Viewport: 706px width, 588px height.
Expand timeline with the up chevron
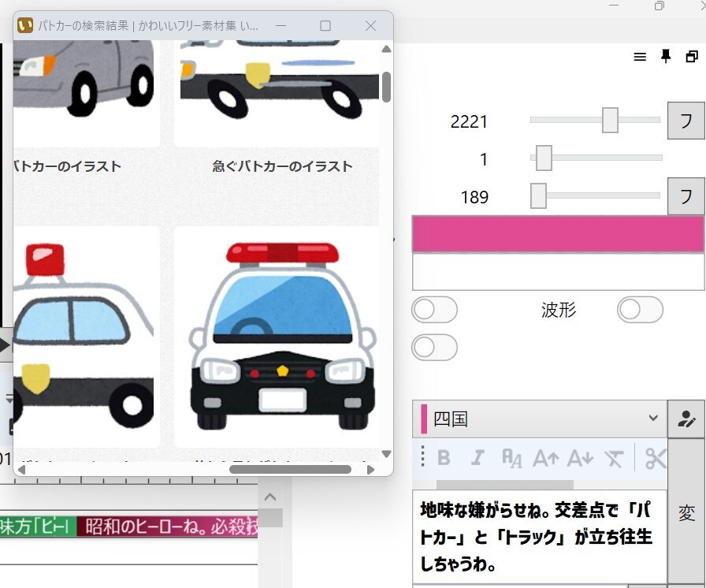(x=270, y=497)
